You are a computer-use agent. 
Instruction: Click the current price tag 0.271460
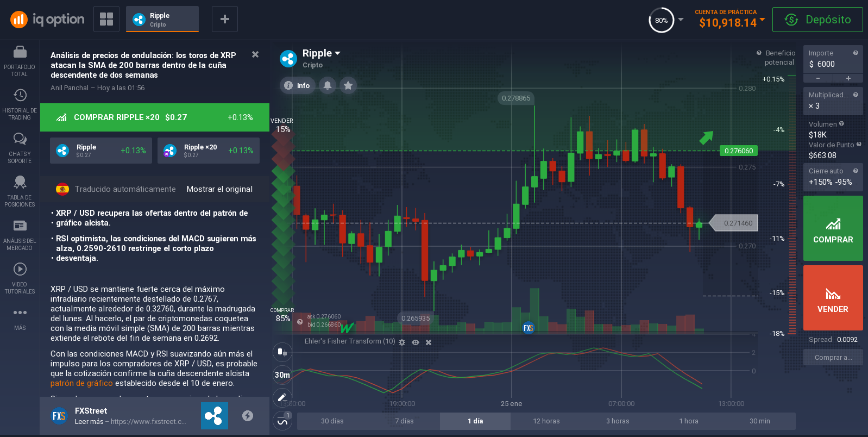[x=734, y=223]
